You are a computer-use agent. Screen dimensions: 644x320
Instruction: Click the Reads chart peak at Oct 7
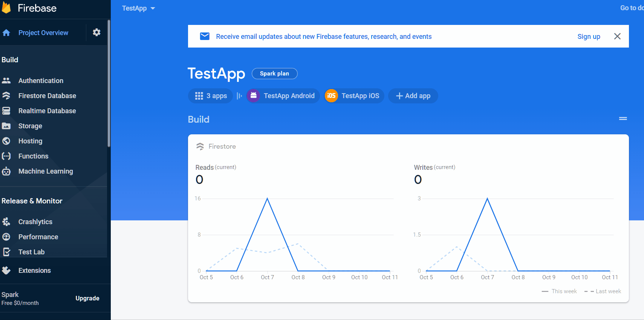pos(268,198)
